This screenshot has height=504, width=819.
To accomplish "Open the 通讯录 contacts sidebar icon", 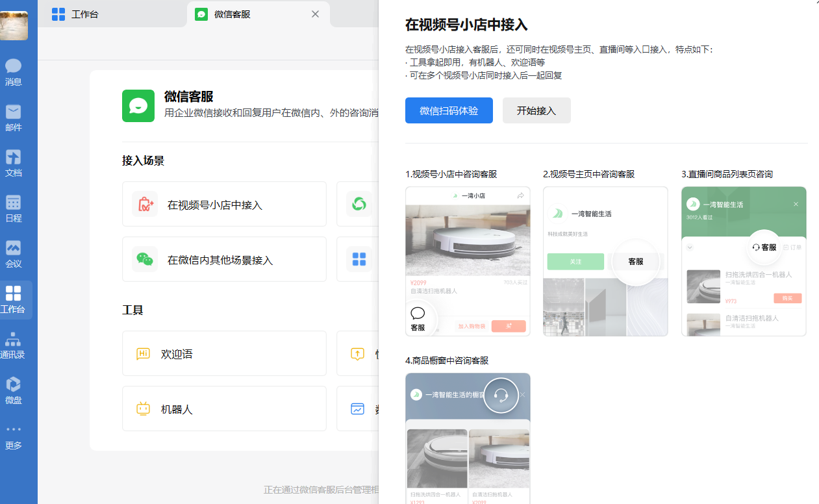I will click(x=14, y=345).
